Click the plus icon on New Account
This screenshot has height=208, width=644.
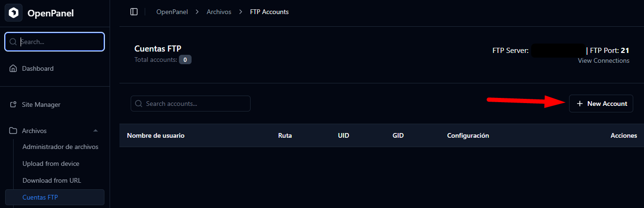pyautogui.click(x=580, y=104)
